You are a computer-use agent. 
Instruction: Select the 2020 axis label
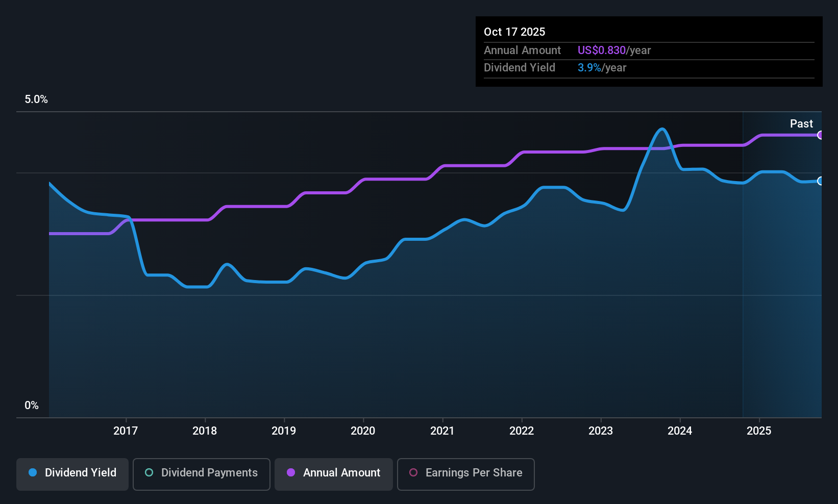[363, 431]
